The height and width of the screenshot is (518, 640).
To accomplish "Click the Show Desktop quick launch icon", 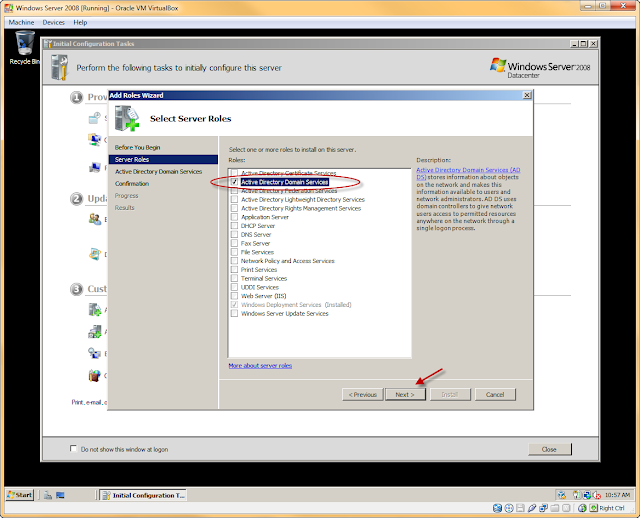I will 60,495.
